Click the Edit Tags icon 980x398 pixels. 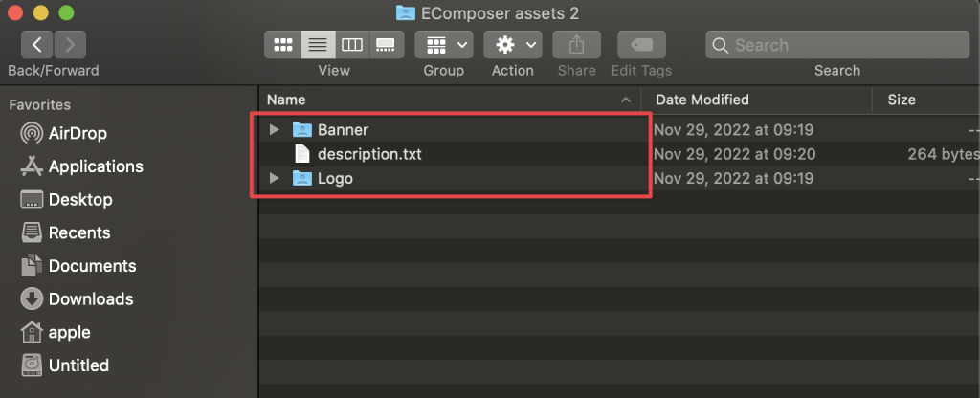coord(641,45)
